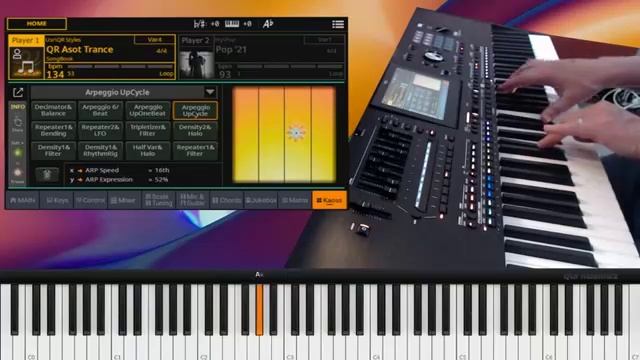Select the Tripletizer& Filter preset
The image size is (640, 360).
pyautogui.click(x=147, y=130)
